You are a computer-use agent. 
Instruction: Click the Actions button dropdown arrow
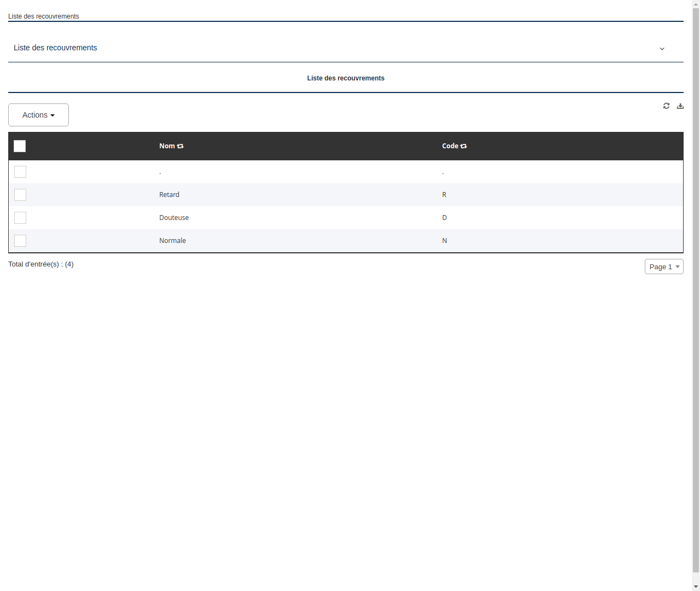click(x=53, y=115)
